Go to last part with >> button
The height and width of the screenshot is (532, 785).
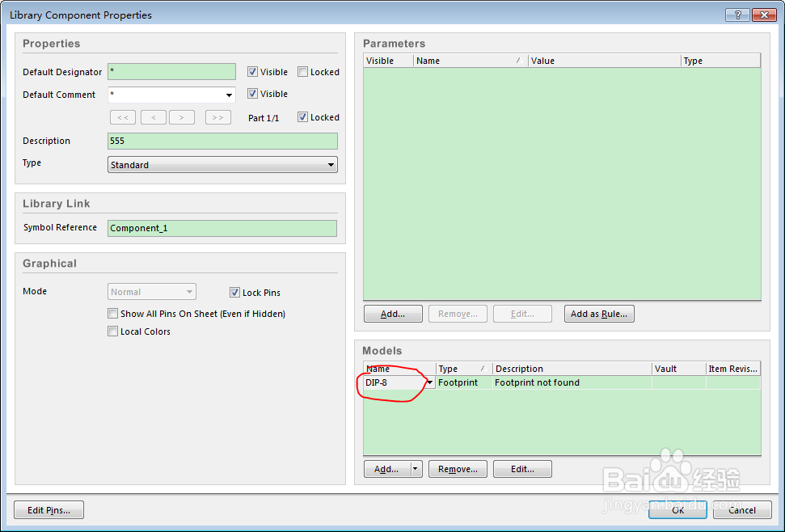(x=218, y=117)
